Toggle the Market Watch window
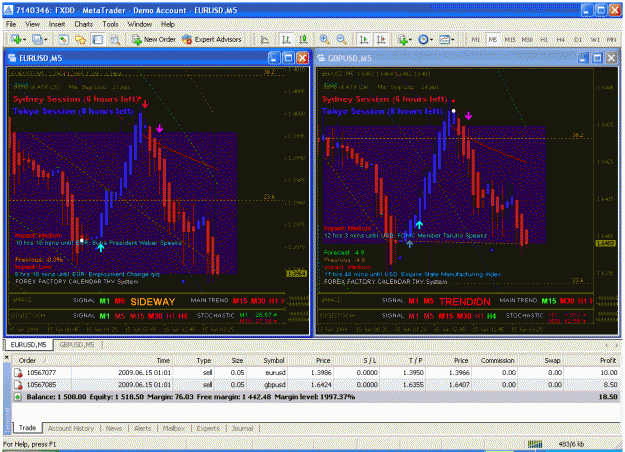The image size is (625, 452). tap(63, 39)
